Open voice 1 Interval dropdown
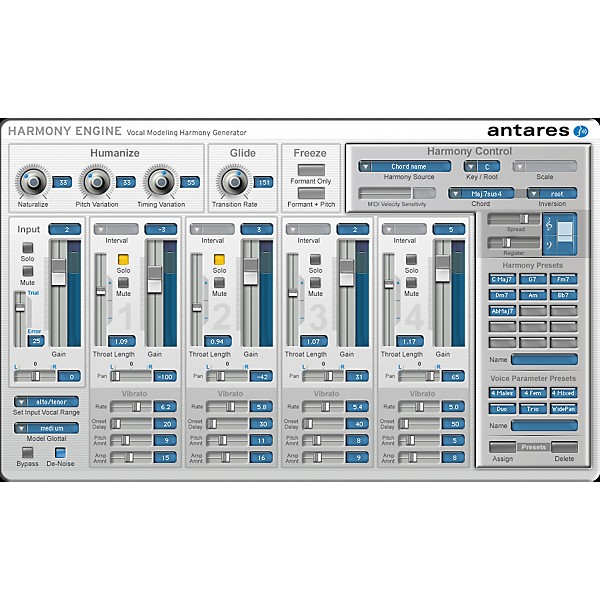600x600 pixels. tap(116, 230)
